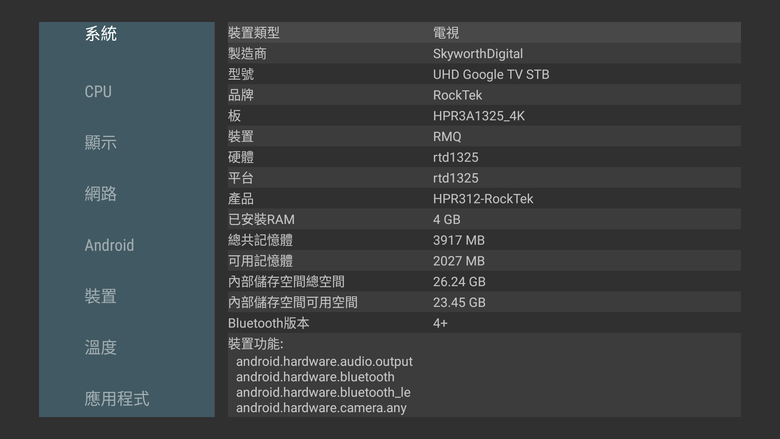Click the RockTek brand value
780x439 pixels.
coord(457,95)
